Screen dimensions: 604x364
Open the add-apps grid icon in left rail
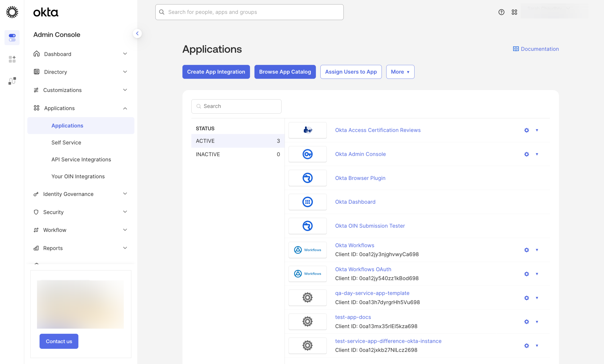pos(12,59)
